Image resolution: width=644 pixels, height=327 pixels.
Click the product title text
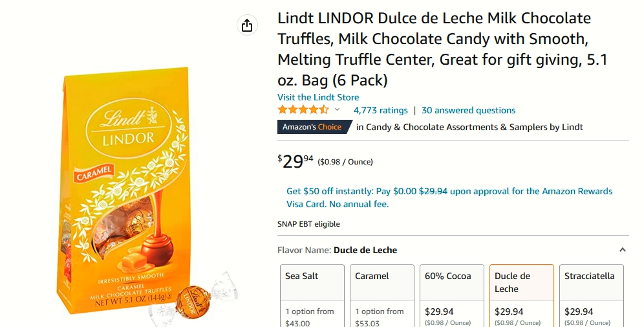442,49
